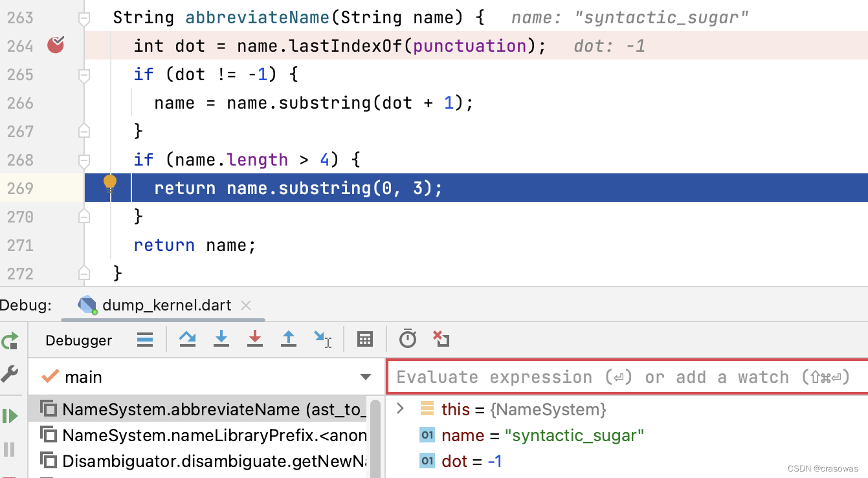Collapse the if block fold at line 265
Screen dimensions: 868x478
tap(84, 76)
